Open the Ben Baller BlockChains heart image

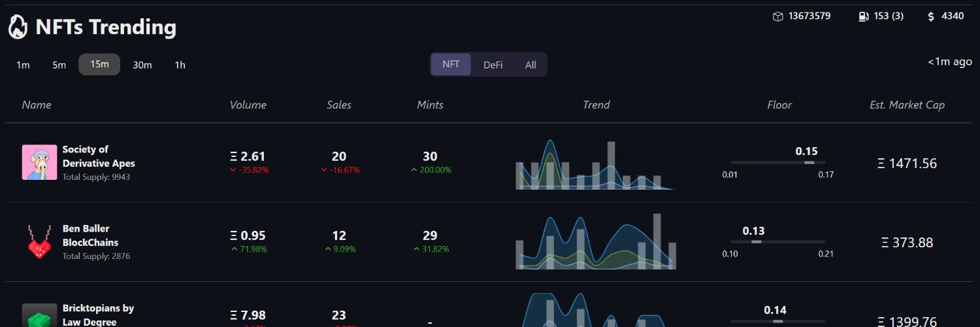click(x=39, y=242)
